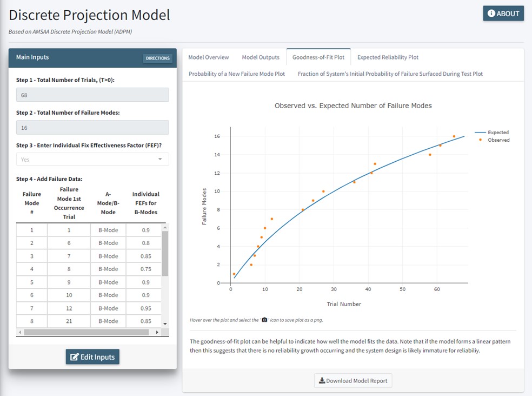Open the Model Outputs tab
Screen dimensions: 532x396
point(261,57)
